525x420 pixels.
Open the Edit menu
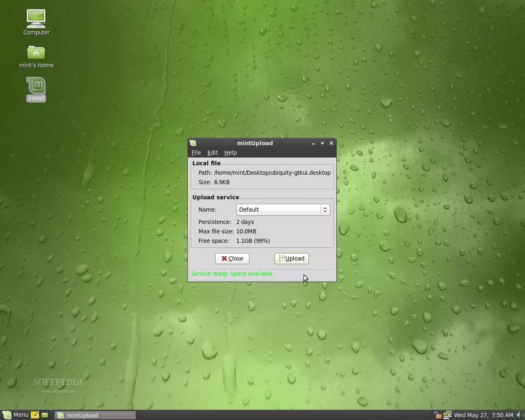coord(212,152)
